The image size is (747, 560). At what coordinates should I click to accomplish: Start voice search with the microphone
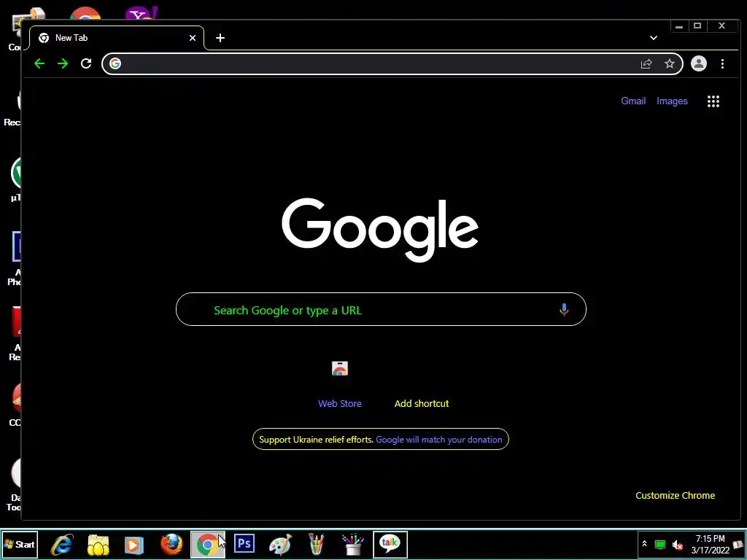(x=564, y=309)
